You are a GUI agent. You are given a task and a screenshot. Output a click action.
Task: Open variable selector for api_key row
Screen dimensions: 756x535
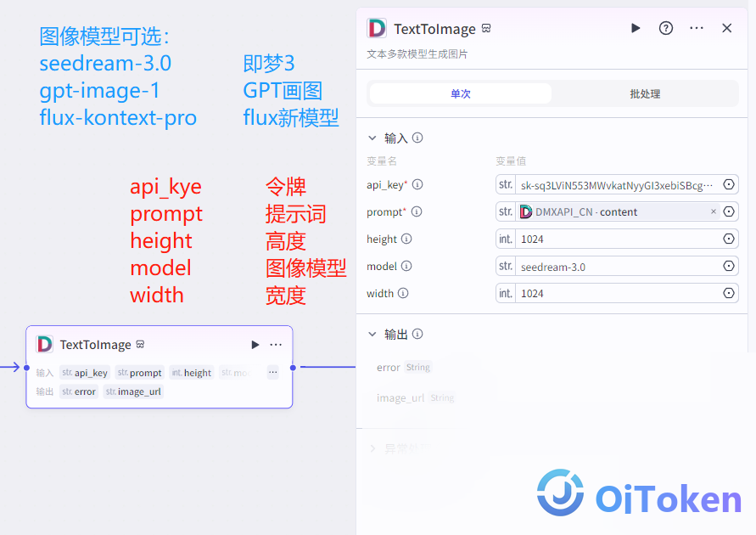(x=729, y=184)
